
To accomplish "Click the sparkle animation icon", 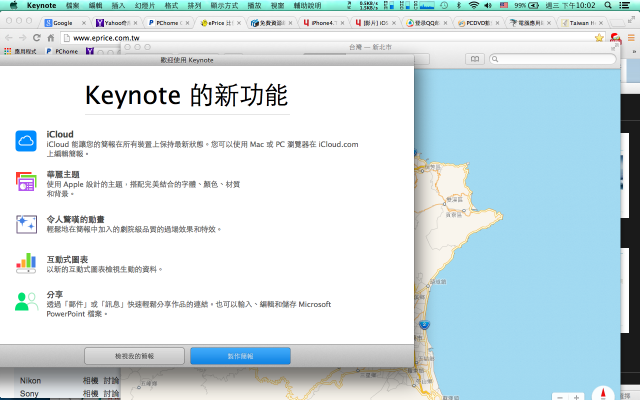I will (x=26, y=224).
